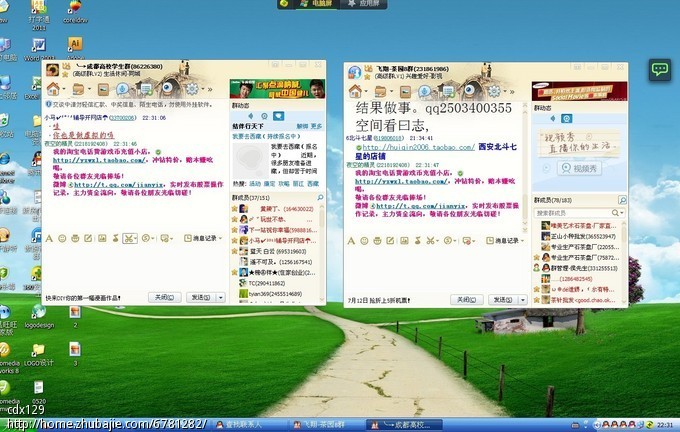680x432 pixels.
Task: Click 视频秀 button in 飞翔-茶园8群 side panel
Action: (x=579, y=168)
